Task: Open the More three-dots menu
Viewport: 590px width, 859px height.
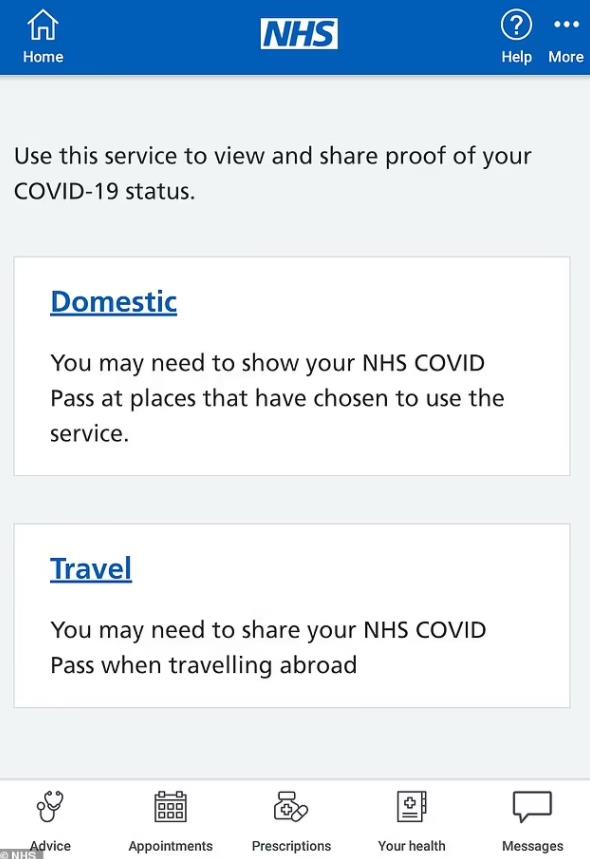Action: pos(566,24)
